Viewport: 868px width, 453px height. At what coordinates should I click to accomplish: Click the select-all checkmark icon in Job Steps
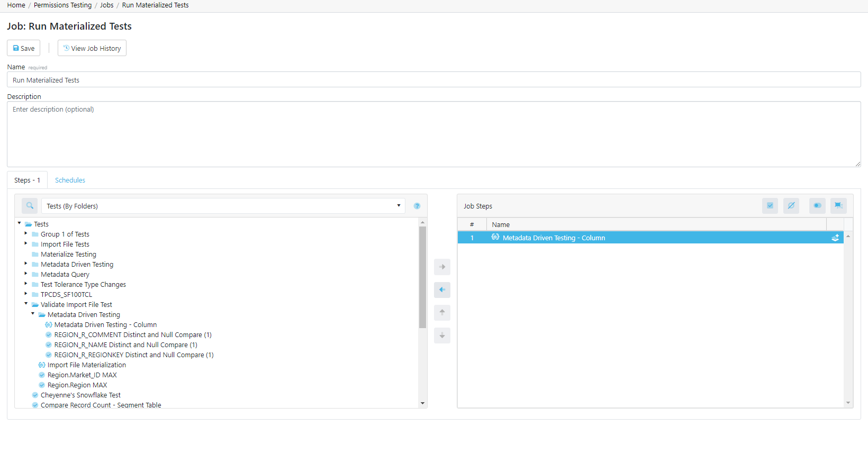(x=770, y=206)
